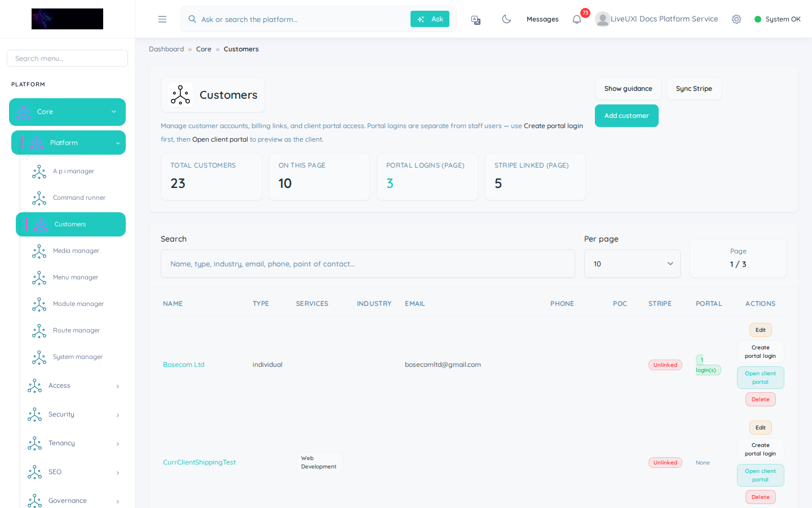Switch to dark mode moon icon
The width and height of the screenshot is (812, 508).
(x=506, y=19)
